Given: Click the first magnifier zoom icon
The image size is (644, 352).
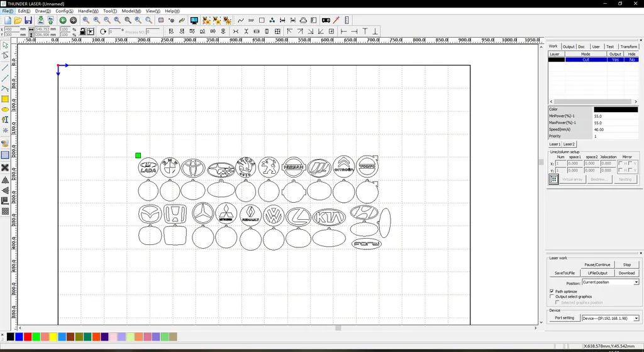Looking at the screenshot, I should [86, 20].
